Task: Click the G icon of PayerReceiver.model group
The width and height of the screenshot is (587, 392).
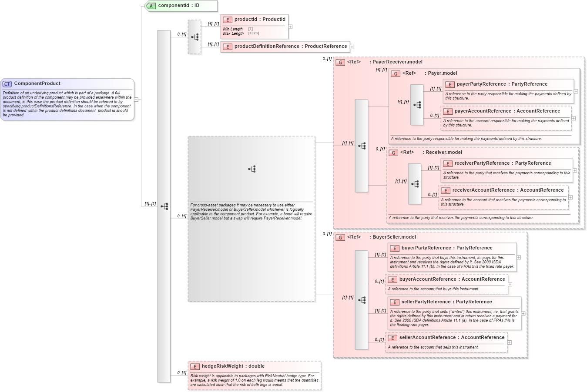Action: point(340,62)
